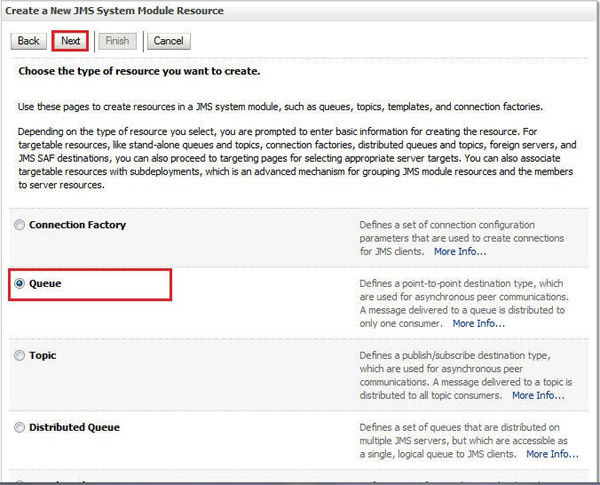The height and width of the screenshot is (485, 600).
Task: Click the Choose the type of resource heading
Action: coord(138,71)
